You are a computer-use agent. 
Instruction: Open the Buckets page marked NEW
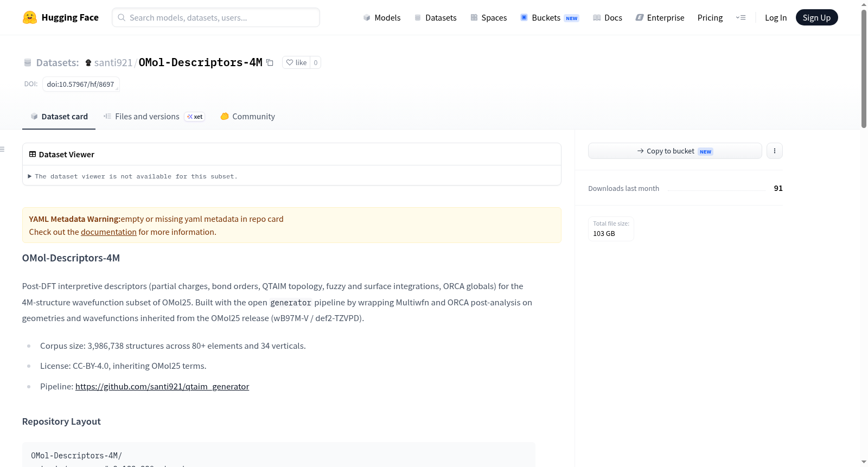click(550, 18)
